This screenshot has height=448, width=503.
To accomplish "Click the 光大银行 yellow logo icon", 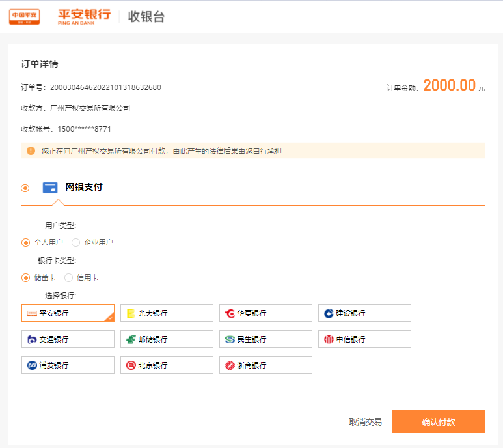I will click(x=131, y=313).
